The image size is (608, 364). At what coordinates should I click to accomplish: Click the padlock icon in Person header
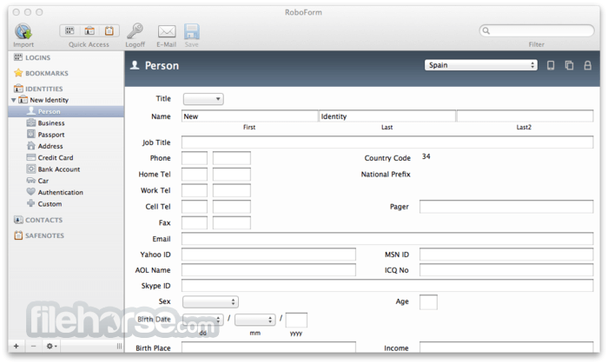(x=588, y=65)
